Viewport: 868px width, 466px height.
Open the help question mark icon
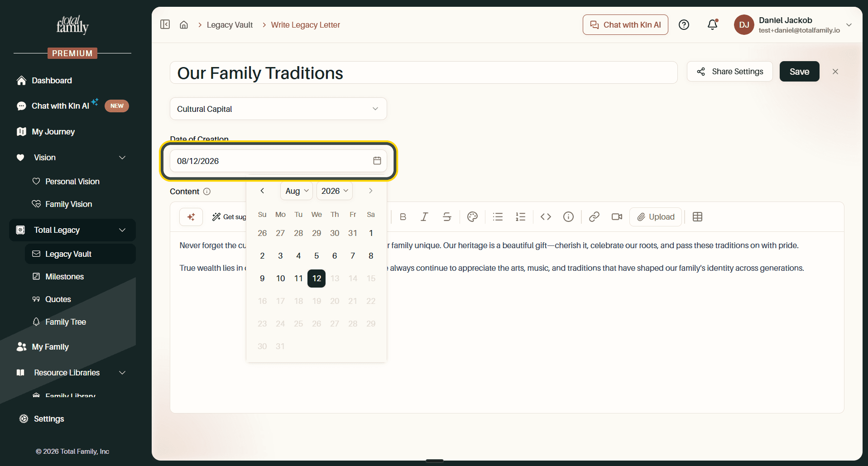(684, 25)
